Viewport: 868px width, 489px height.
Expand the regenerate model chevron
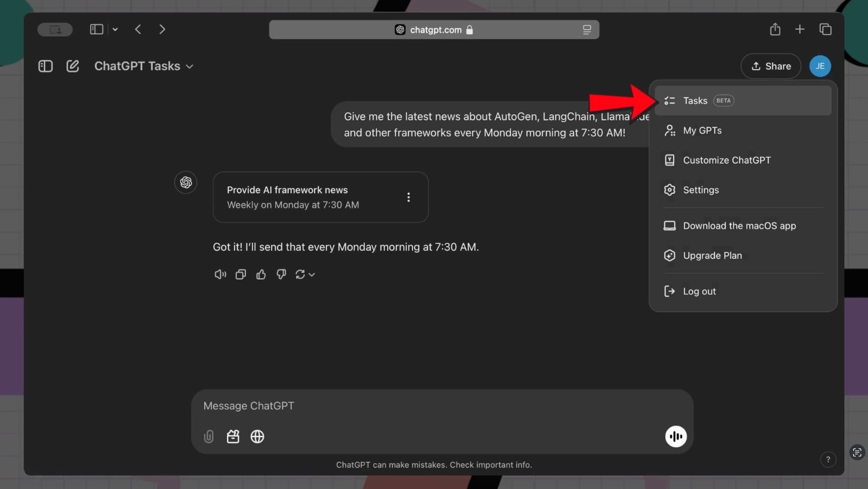(x=312, y=275)
